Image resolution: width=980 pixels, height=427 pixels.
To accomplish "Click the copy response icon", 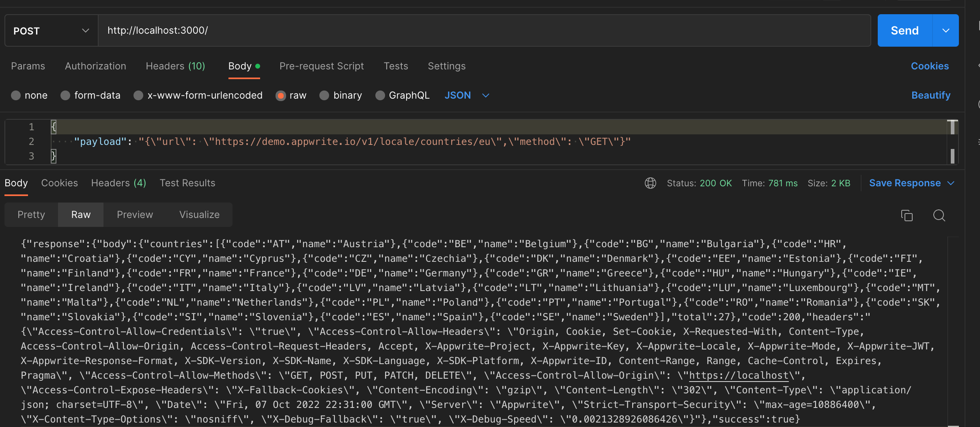I will (907, 215).
